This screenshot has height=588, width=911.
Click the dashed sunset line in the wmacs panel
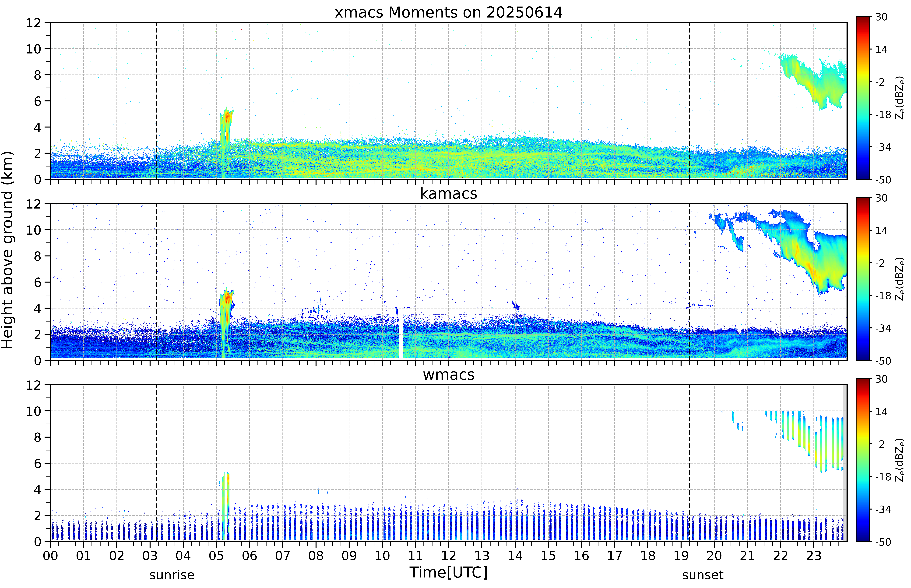[x=689, y=463]
